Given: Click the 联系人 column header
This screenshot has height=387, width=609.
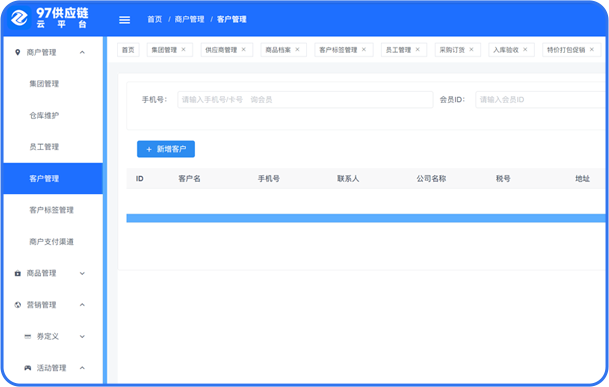Looking at the screenshot, I should point(348,179).
